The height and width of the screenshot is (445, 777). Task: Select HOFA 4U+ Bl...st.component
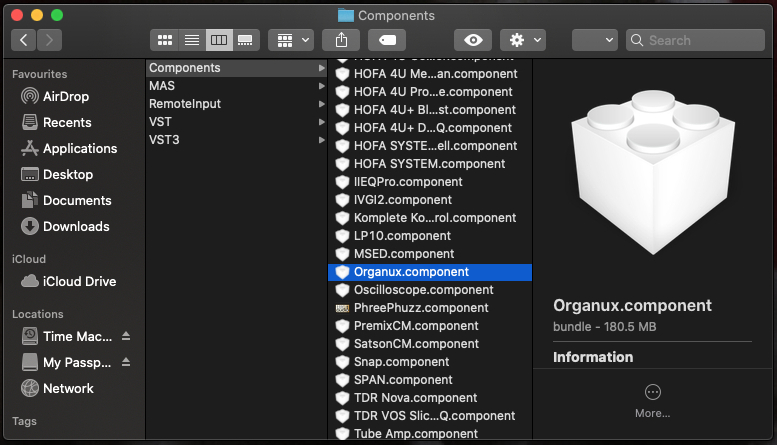tap(430, 110)
